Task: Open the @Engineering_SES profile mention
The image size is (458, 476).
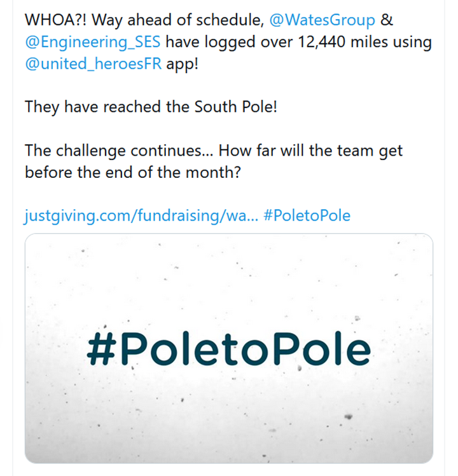Action: 93,43
